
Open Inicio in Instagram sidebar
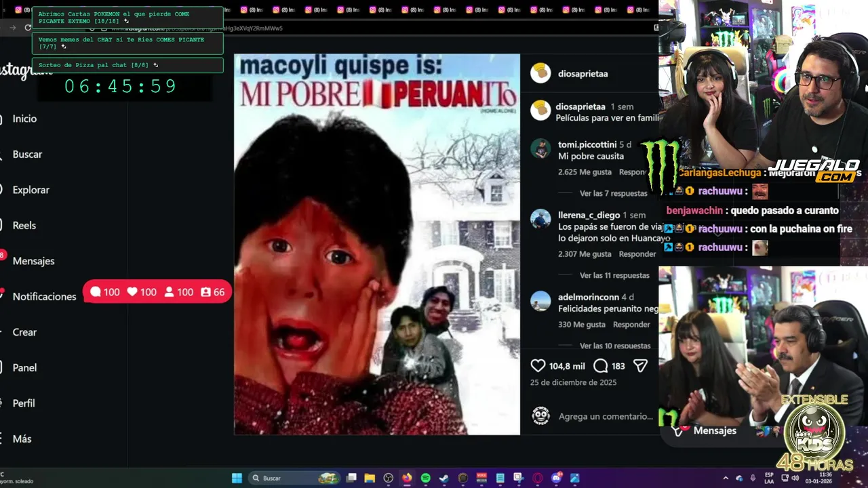[x=24, y=119]
